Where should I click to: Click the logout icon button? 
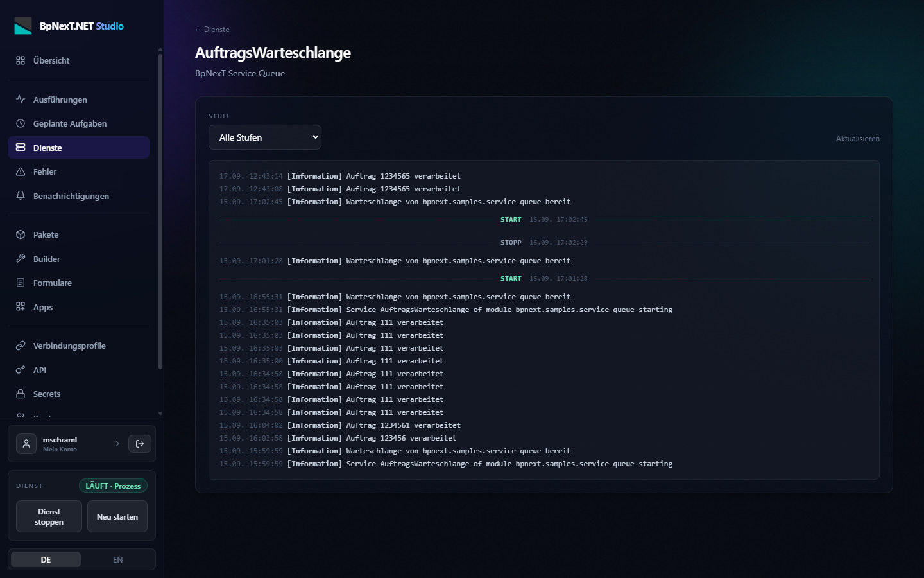140,444
